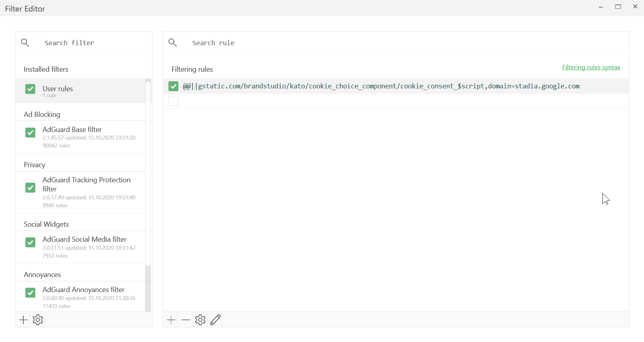Select the AdGuard Base filter entry
This screenshot has height=342, width=644.
[80, 137]
